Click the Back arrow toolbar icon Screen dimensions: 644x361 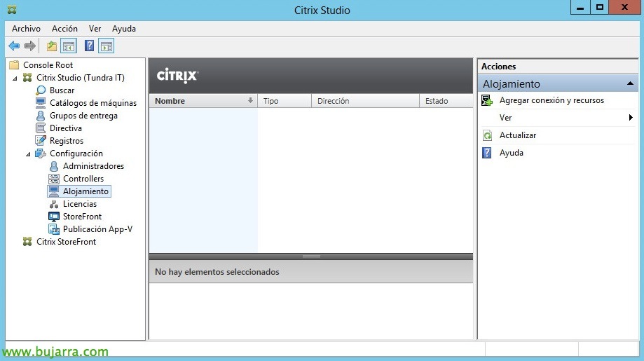pyautogui.click(x=14, y=46)
